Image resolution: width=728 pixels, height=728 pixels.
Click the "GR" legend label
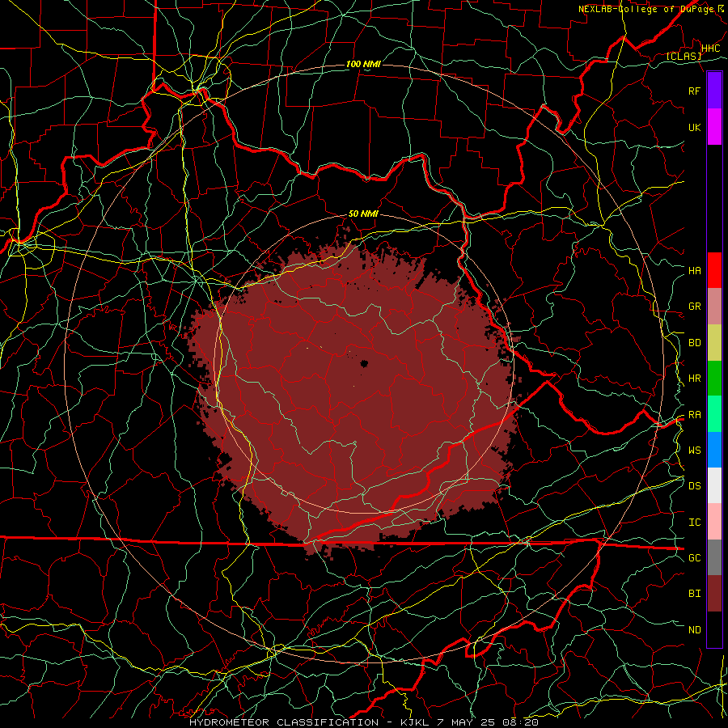click(694, 307)
